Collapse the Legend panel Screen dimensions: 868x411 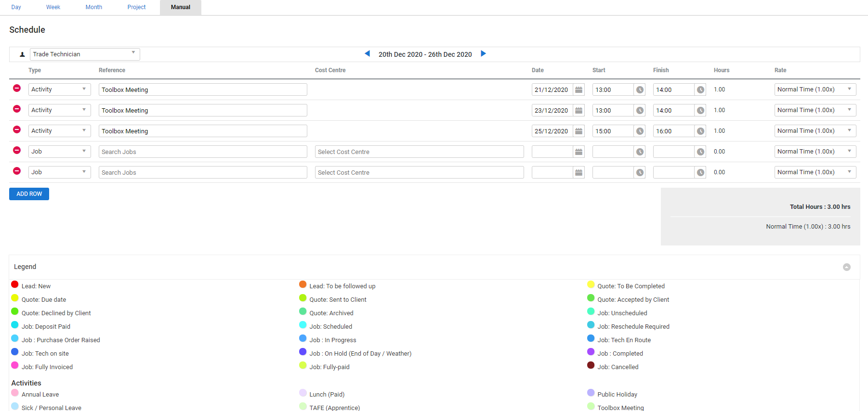846,267
